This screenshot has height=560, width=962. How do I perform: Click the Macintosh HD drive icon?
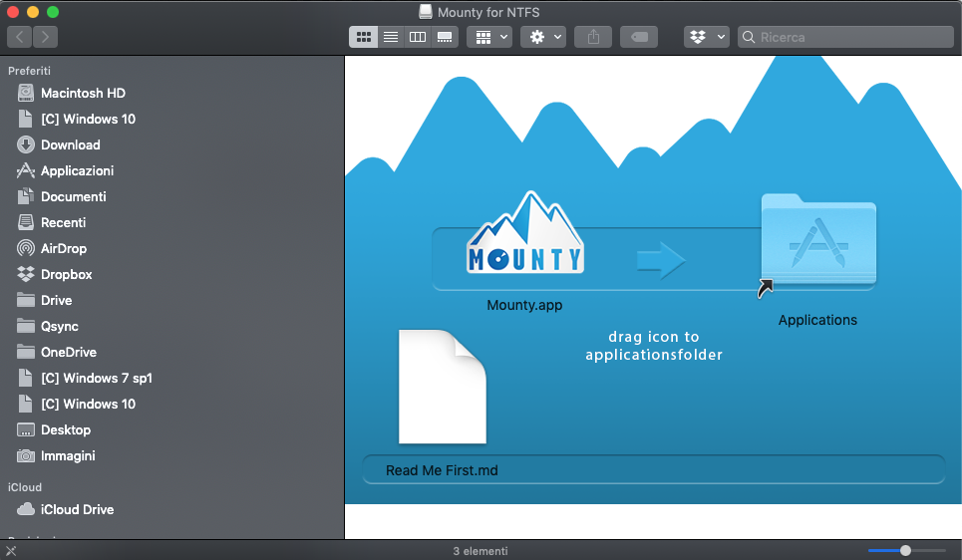(x=26, y=94)
